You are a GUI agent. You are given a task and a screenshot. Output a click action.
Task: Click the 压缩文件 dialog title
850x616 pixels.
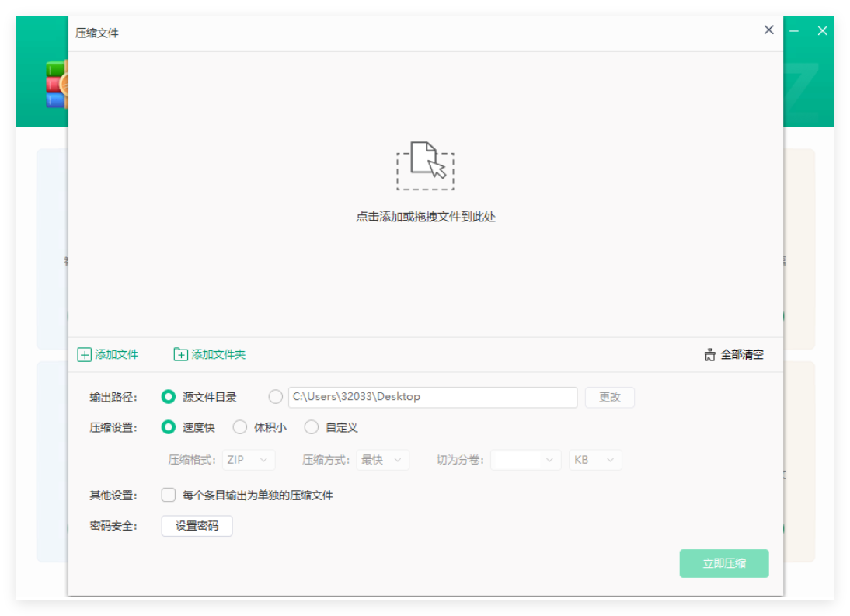tap(97, 33)
